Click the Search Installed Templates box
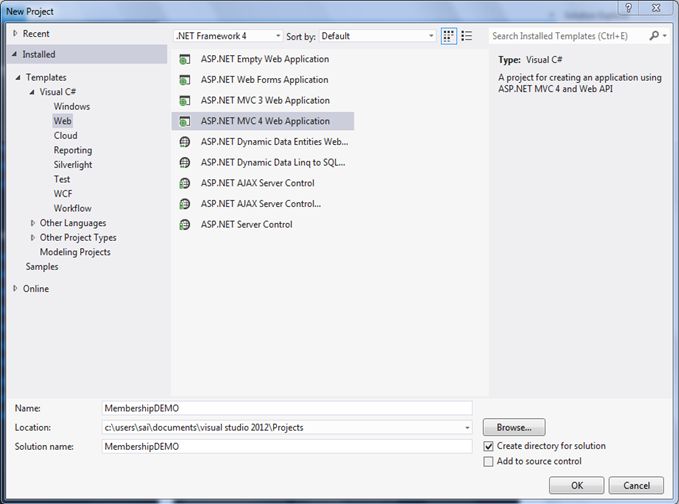 568,36
